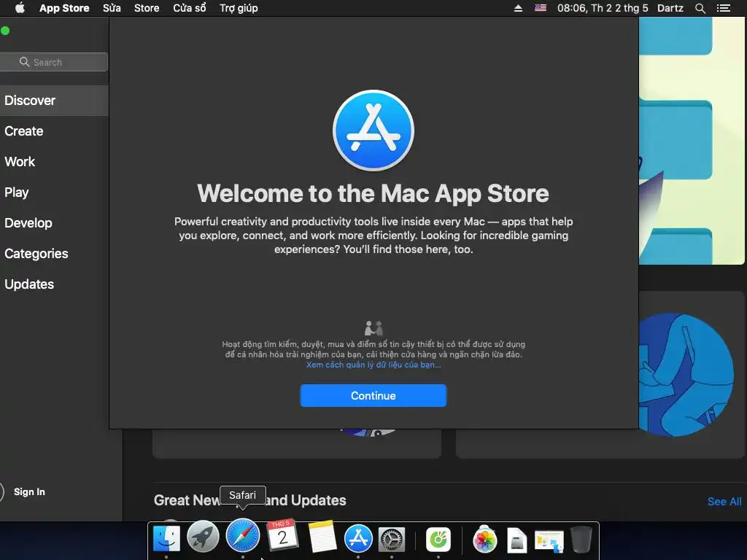This screenshot has height=560, width=747.
Task: Click the See All link
Action: pyautogui.click(x=724, y=502)
